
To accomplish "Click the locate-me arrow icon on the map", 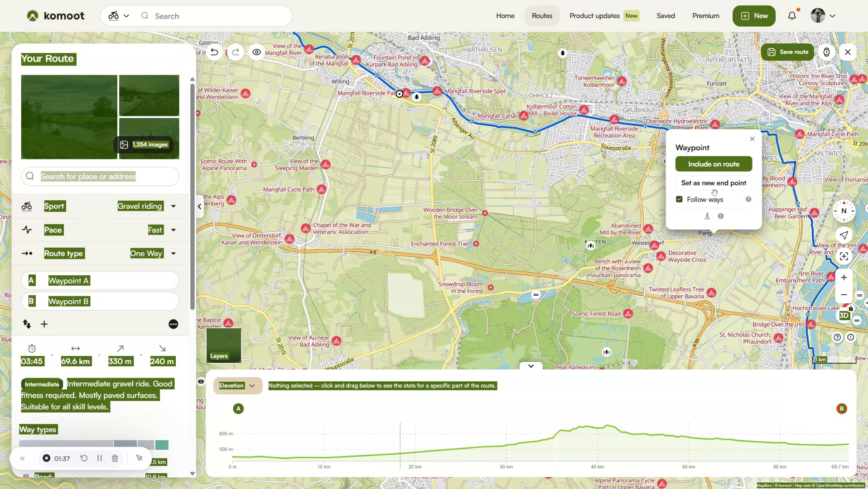I will 843,235.
